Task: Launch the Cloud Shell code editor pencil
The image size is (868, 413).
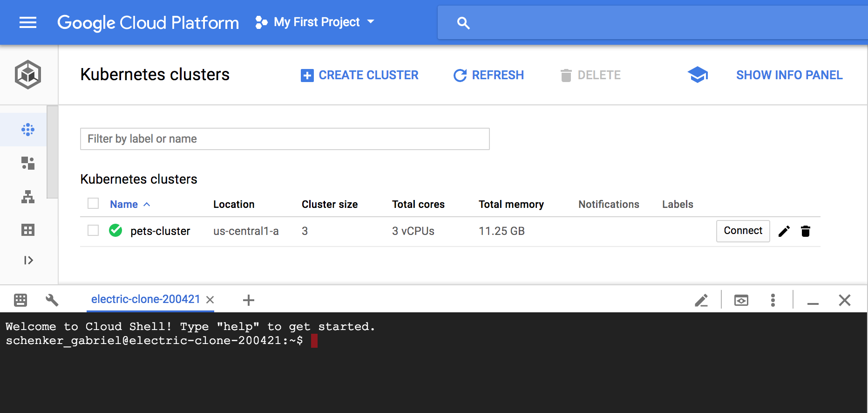Action: [x=701, y=300]
